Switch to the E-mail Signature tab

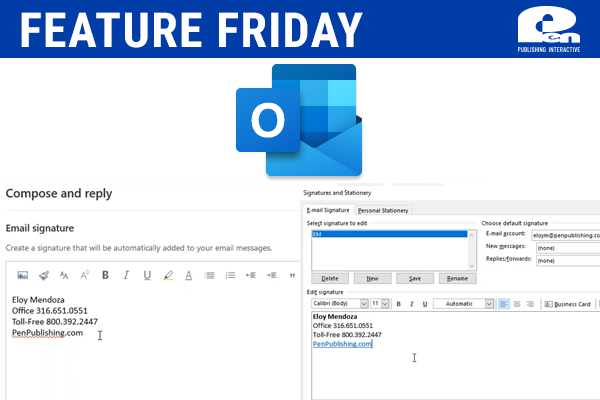pos(328,210)
